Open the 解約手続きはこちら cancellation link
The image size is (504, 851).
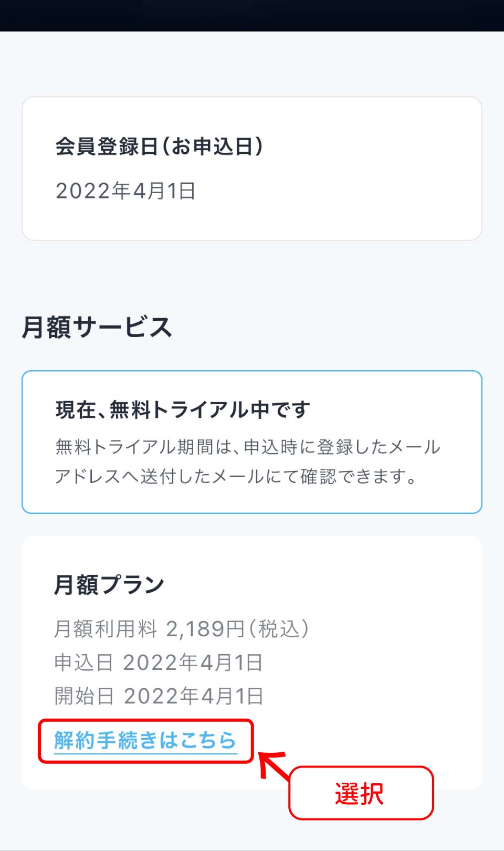pos(145,741)
